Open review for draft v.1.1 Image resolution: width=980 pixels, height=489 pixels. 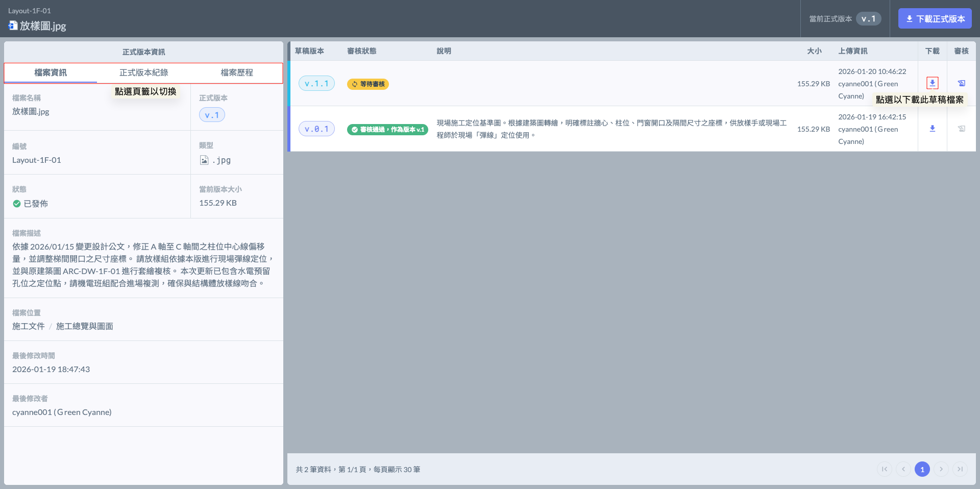pos(961,83)
